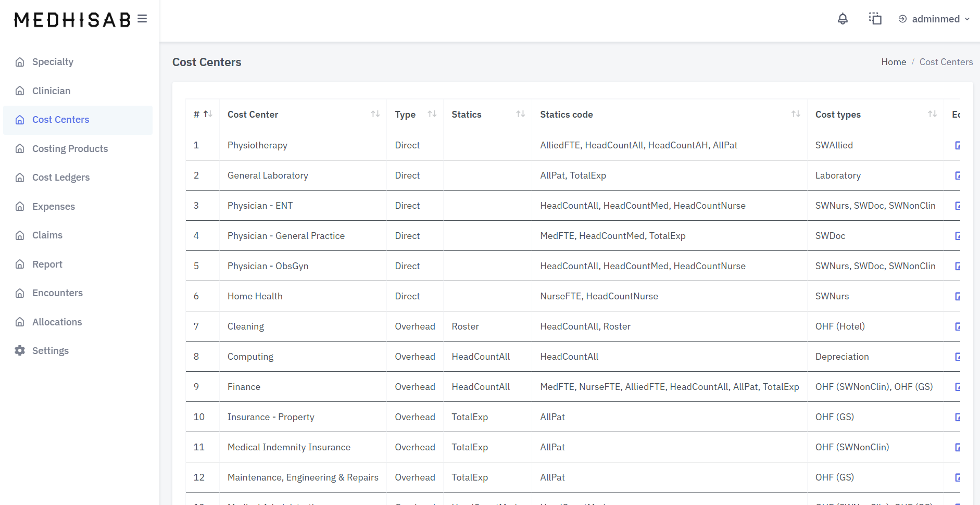Viewport: 980px width, 505px height.
Task: Click the copy-layout icon beside the bell
Action: pyautogui.click(x=875, y=19)
